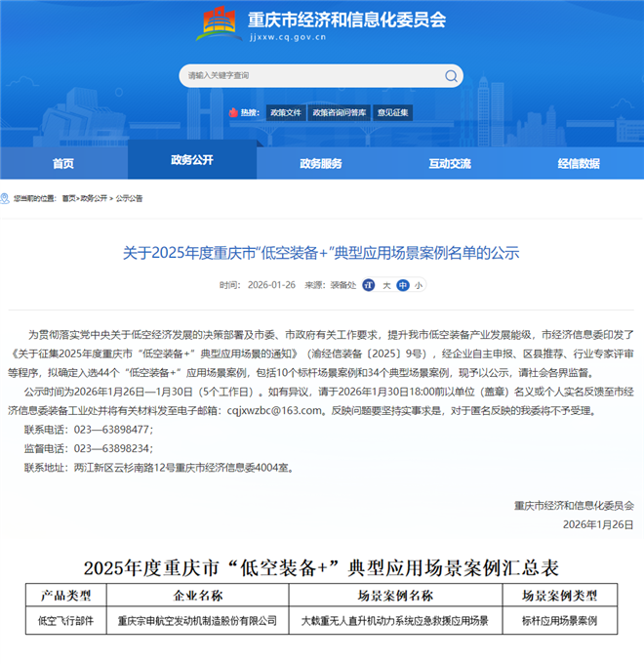644x664 pixels.
Task: Click the commission emblem logo in header
Action: click(220, 22)
